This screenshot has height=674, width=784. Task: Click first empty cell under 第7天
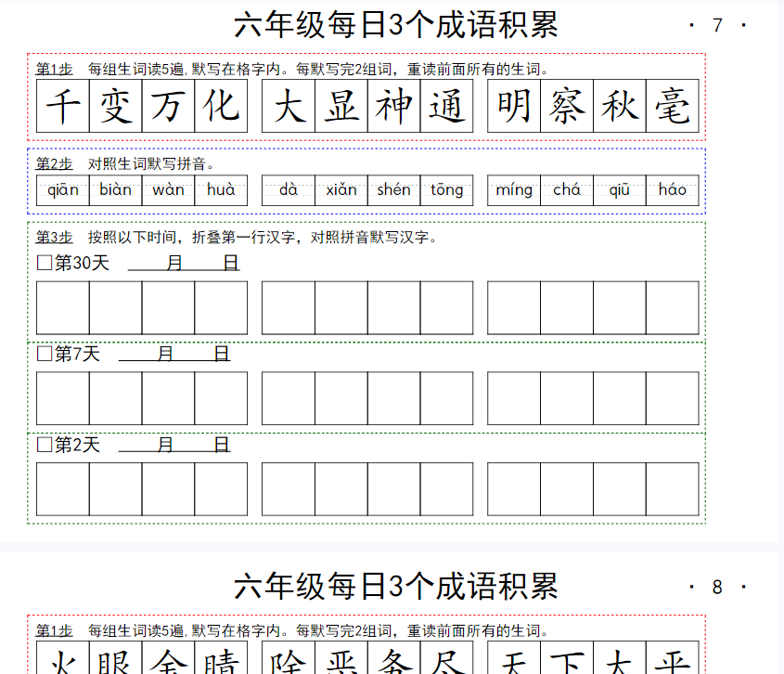[x=63, y=398]
